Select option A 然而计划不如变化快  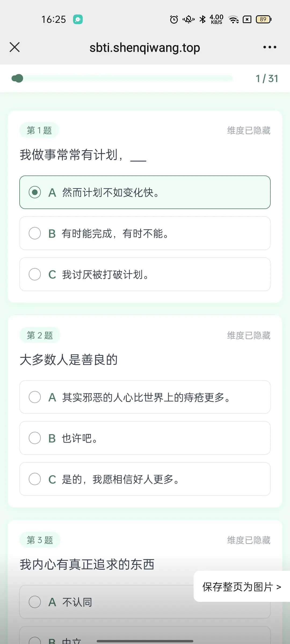[145, 192]
